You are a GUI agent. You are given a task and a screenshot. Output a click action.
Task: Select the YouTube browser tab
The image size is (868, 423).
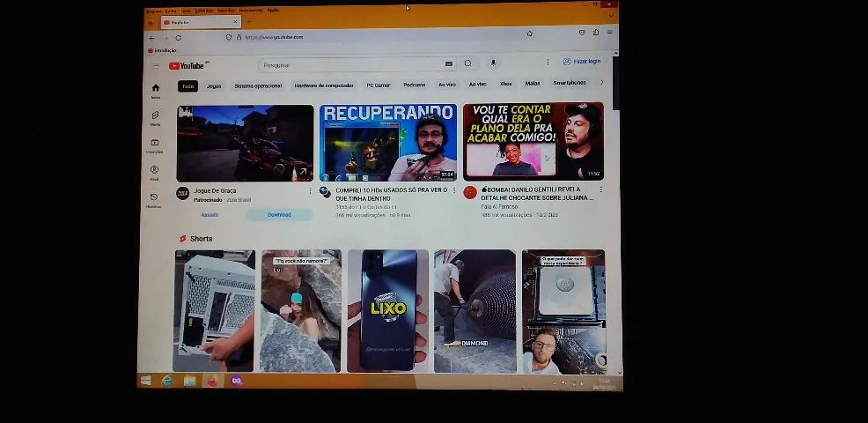(x=201, y=22)
